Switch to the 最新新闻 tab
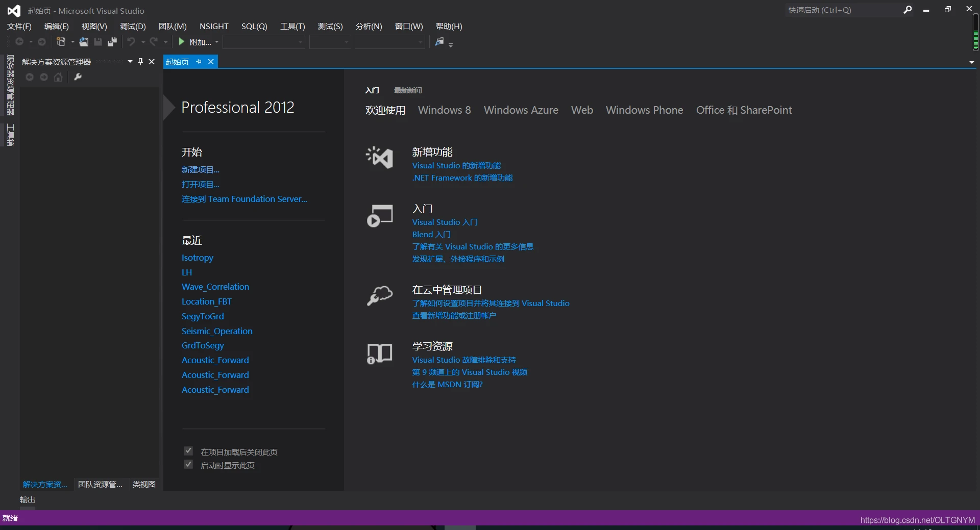This screenshot has height=530, width=980. click(408, 90)
